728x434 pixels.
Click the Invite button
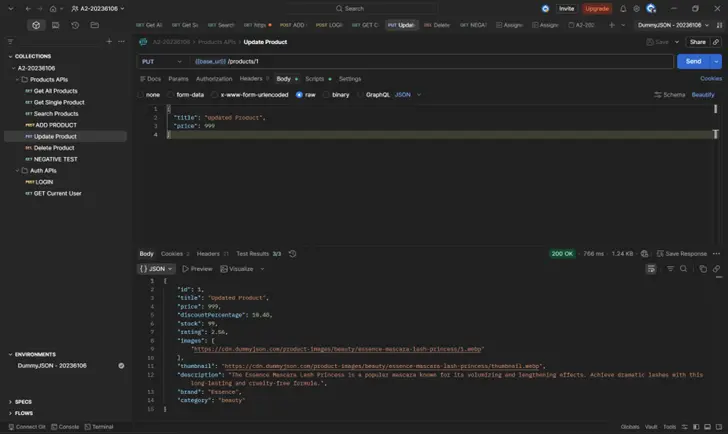[566, 8]
